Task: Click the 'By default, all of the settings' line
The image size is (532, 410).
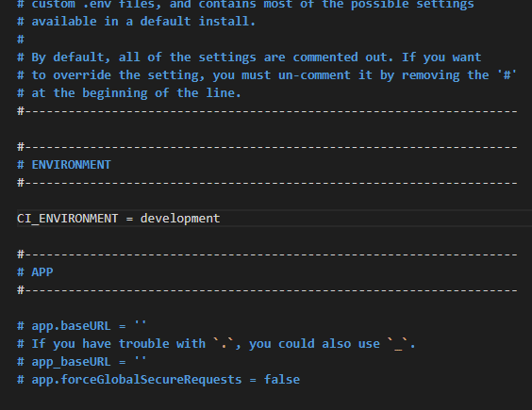Action: pyautogui.click(x=249, y=57)
